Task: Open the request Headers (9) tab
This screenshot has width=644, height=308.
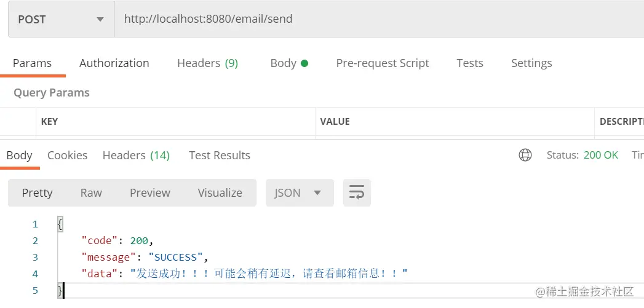Action: point(207,63)
